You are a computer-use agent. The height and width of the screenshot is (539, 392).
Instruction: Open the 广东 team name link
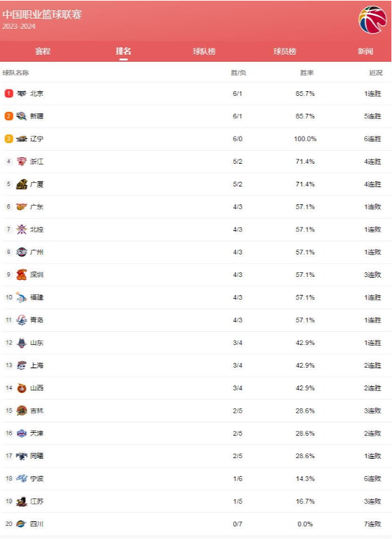click(x=37, y=206)
